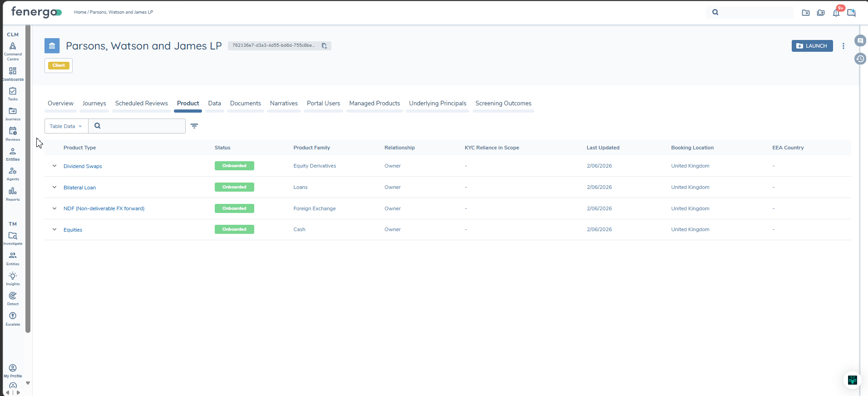Open the filter options icon
This screenshot has width=868, height=396.
194,126
